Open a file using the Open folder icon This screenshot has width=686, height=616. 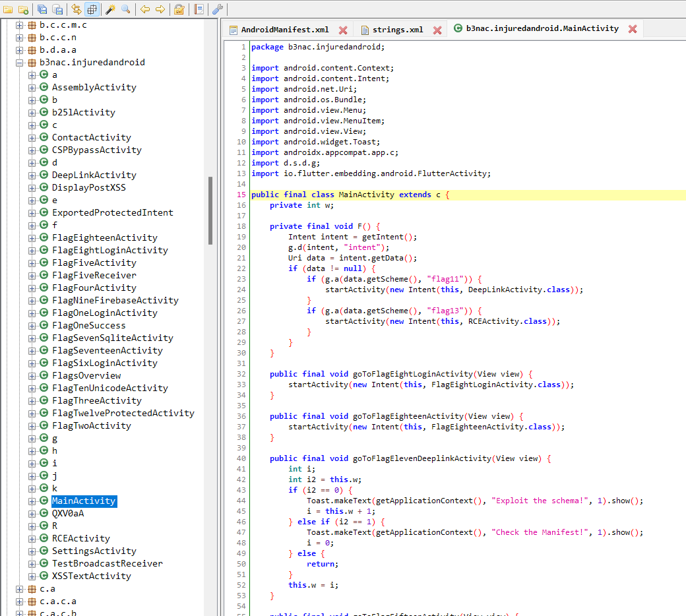pyautogui.click(x=7, y=10)
